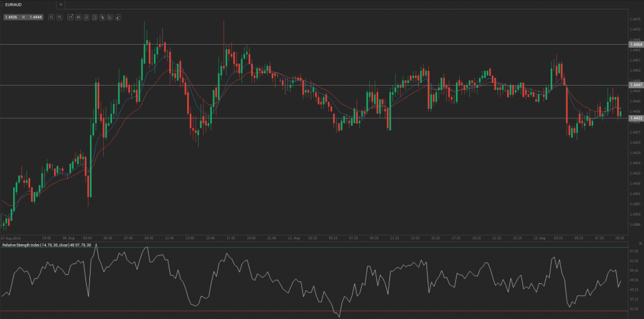Viewport: 644px width, 319px height.
Task: Open the chart edit drawing icon
Action: click(x=110, y=17)
